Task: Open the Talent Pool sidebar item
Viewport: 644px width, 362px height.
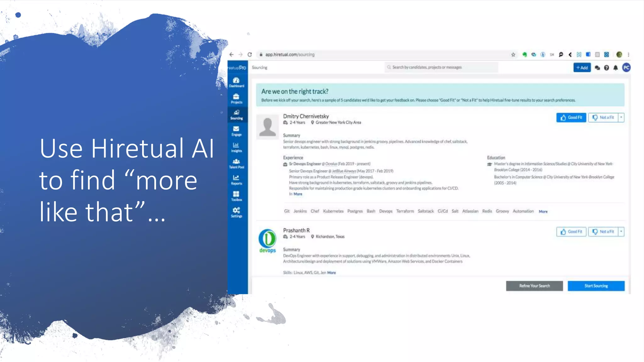Action: [236, 164]
